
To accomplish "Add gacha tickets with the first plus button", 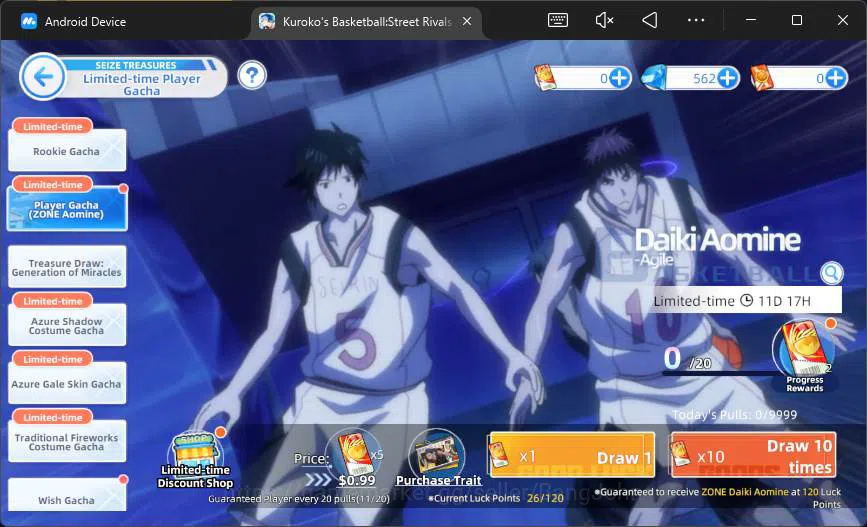I will pos(619,78).
